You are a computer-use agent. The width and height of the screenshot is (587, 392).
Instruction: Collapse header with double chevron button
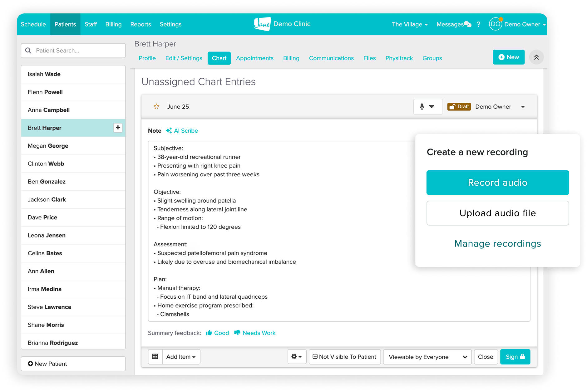tap(536, 57)
